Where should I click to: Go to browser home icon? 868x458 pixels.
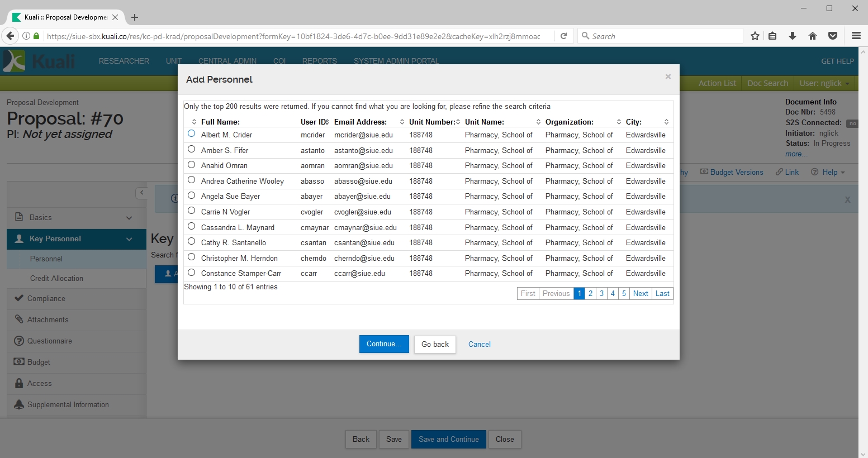813,36
